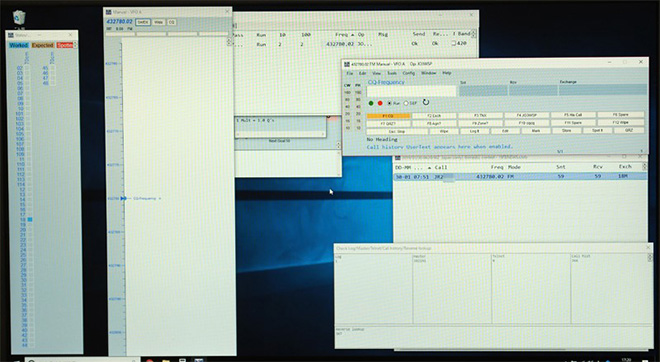This screenshot has width=660, height=362.
Task: Open the Config menu
Action: point(409,73)
